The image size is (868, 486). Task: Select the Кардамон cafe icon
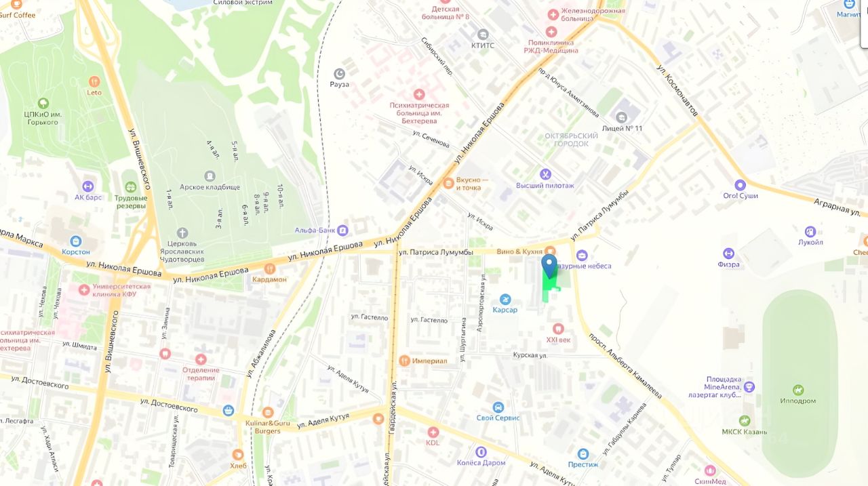[x=269, y=268]
